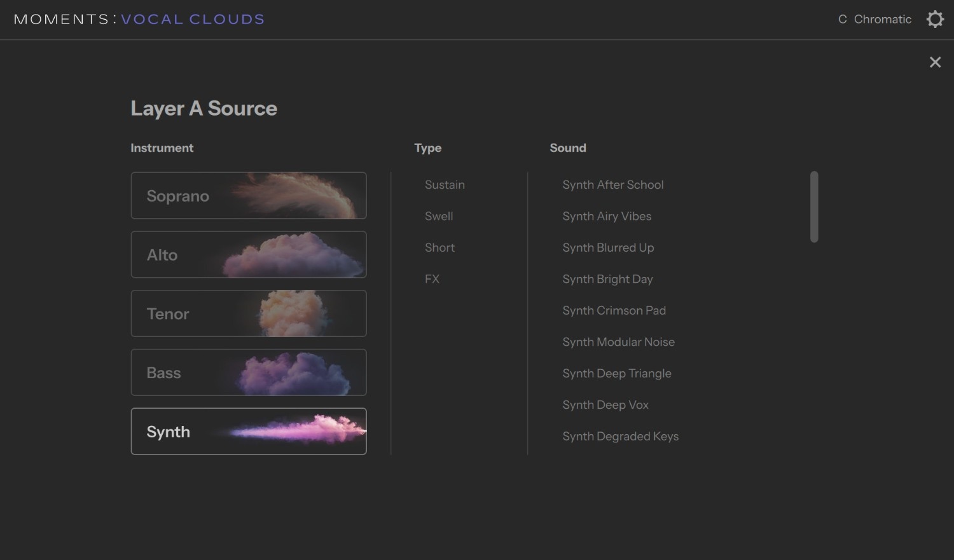954x560 pixels.
Task: Close the Layer A Source browser
Action: point(935,62)
